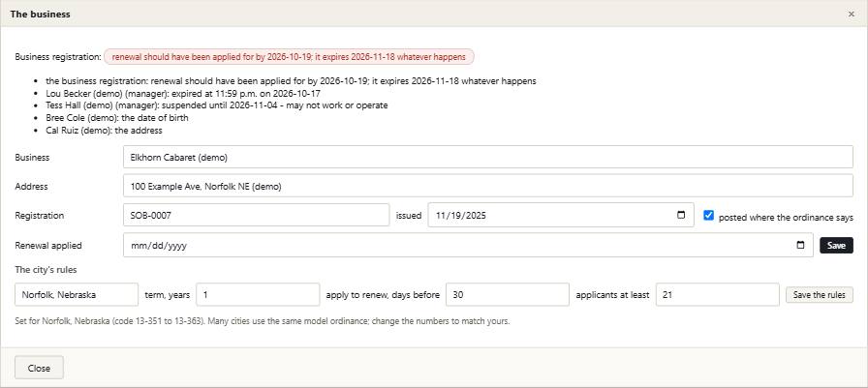Edit applicants at least age field
Image resolution: width=868 pixels, height=388 pixels.
click(718, 294)
